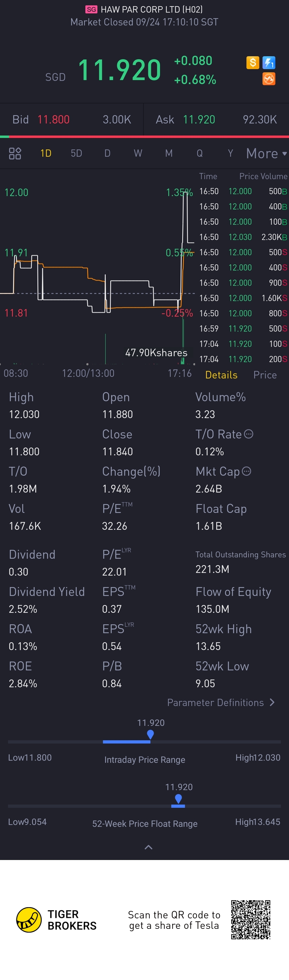289x980 pixels.
Task: Switch chart to 1D timeframe
Action: (x=46, y=153)
